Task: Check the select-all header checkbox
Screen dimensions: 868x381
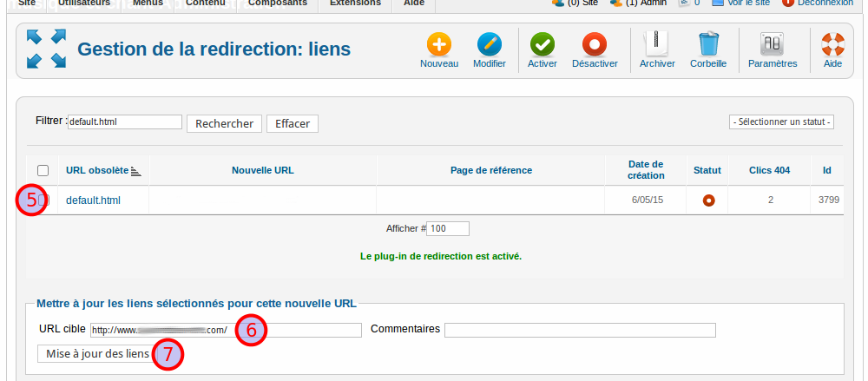Action: tap(43, 171)
